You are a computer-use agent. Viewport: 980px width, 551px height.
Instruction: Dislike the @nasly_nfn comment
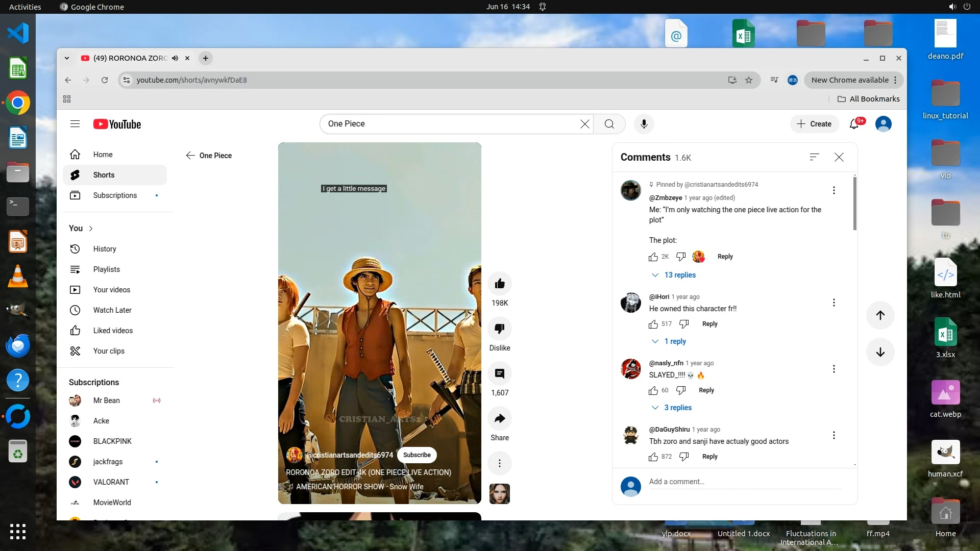[x=681, y=390]
